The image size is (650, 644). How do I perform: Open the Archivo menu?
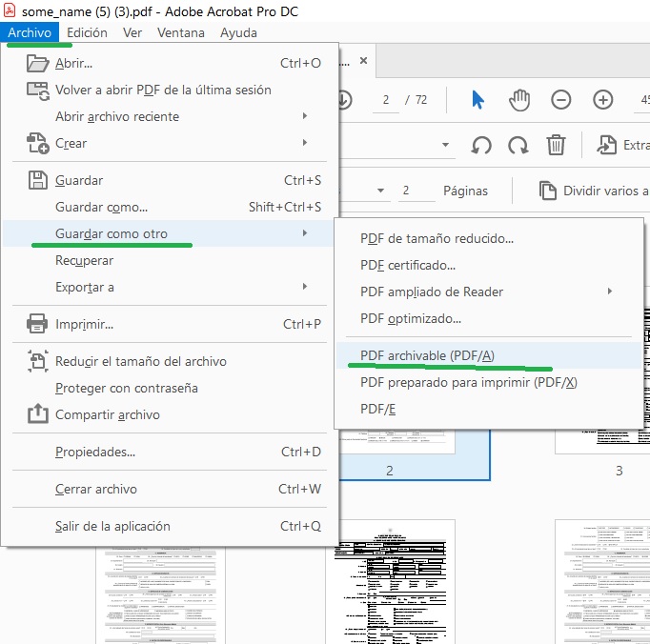click(x=30, y=32)
